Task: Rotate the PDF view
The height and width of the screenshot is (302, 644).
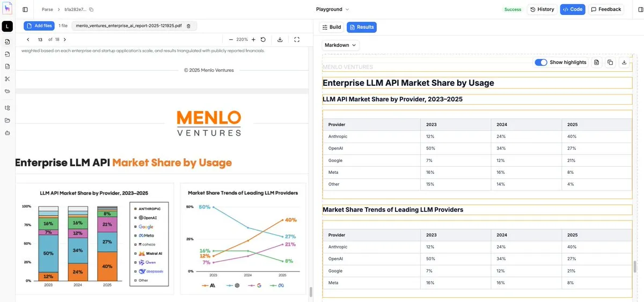Action: coord(263,40)
